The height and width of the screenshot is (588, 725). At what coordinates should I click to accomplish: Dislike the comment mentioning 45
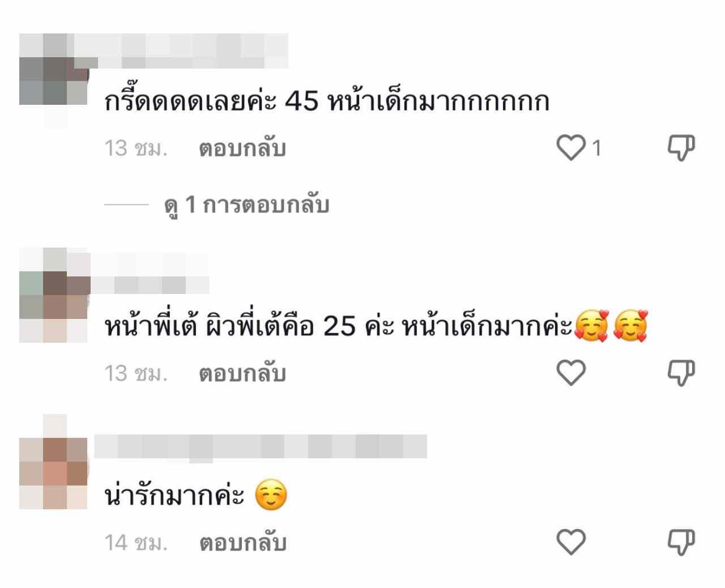(681, 148)
